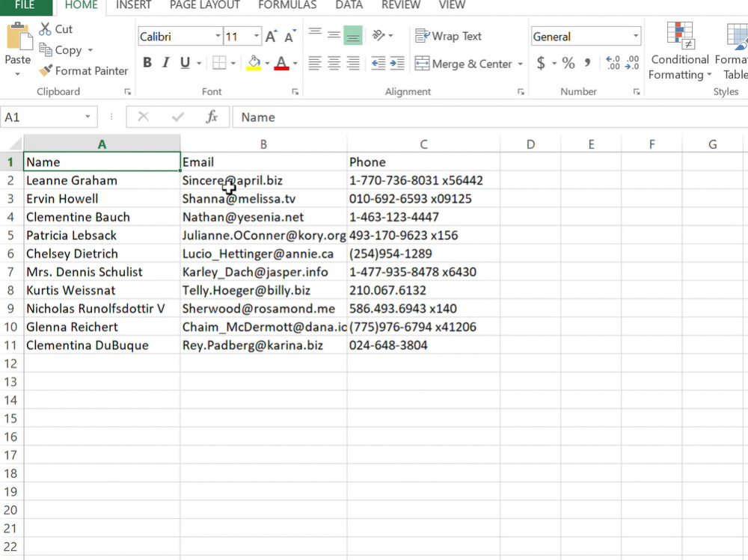Toggle Underline formatting
The width and height of the screenshot is (748, 560).
pos(185,63)
